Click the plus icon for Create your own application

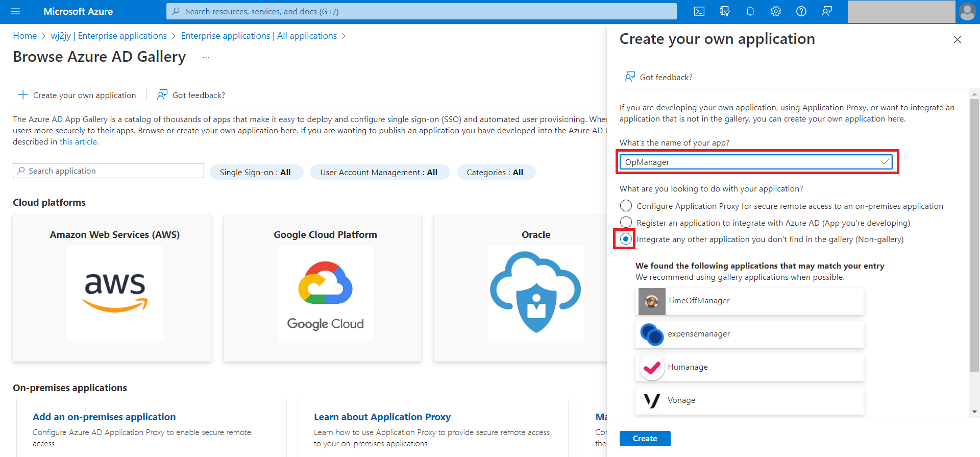(23, 94)
